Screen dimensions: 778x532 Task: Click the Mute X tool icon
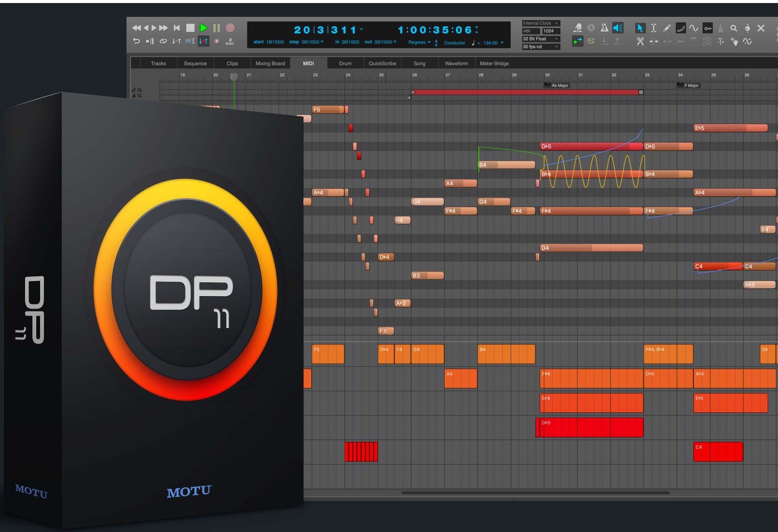click(x=761, y=28)
